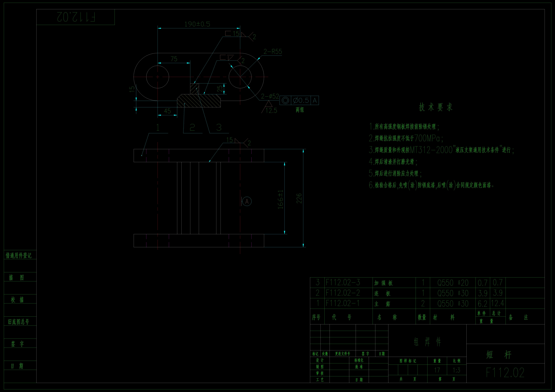Click the 12.5 surface roughness value

[271, 110]
